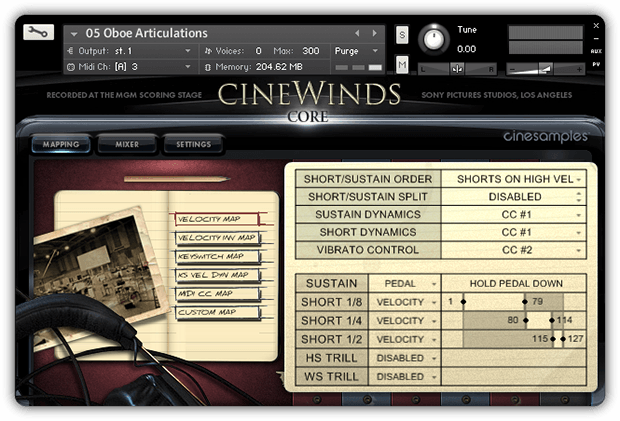
Task: Mute the instrument with M button
Action: pos(402,64)
